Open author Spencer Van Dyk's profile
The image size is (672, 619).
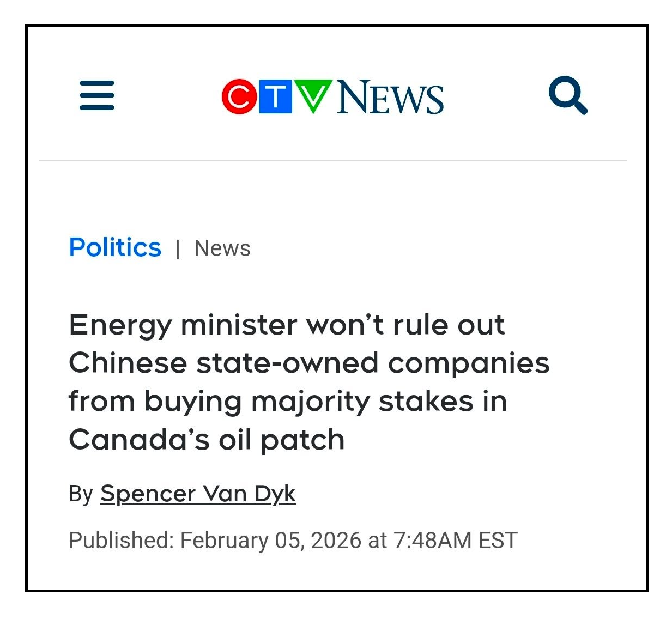pyautogui.click(x=197, y=494)
